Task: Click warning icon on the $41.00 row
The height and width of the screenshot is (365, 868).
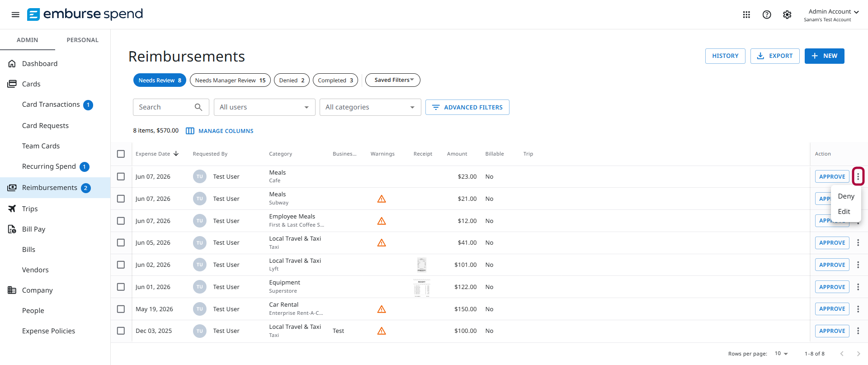Action: [382, 243]
